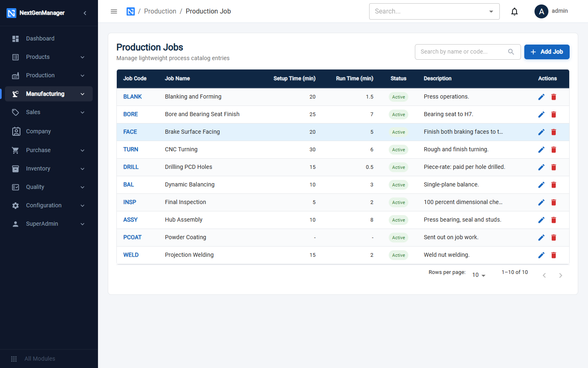Open the admin avatar menu
The image size is (588, 368).
pos(541,11)
